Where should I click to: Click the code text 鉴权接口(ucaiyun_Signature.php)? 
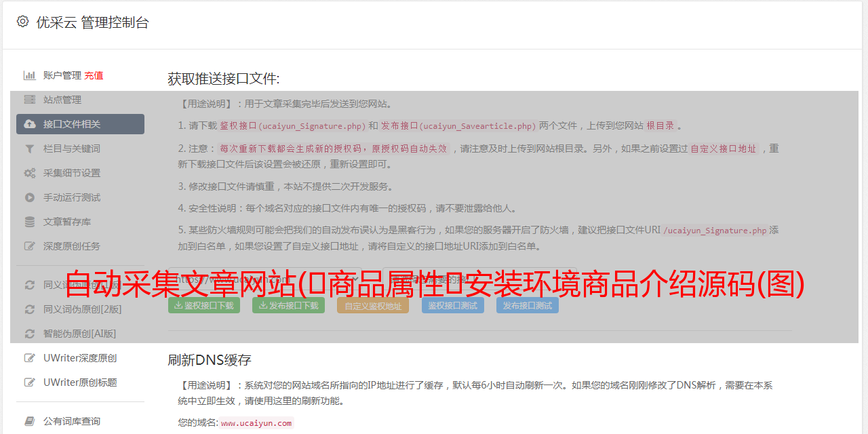[x=293, y=126]
